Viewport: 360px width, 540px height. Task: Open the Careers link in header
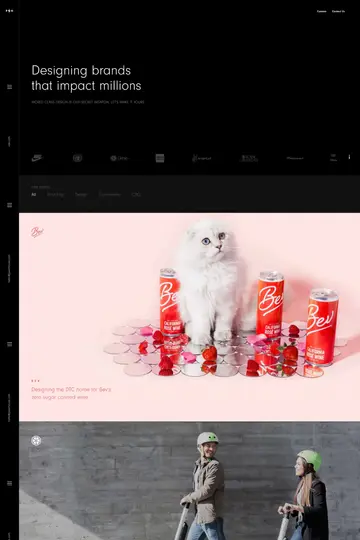[x=321, y=11]
